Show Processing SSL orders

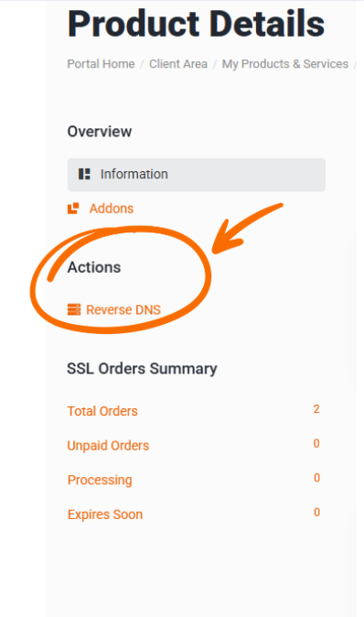click(x=100, y=480)
